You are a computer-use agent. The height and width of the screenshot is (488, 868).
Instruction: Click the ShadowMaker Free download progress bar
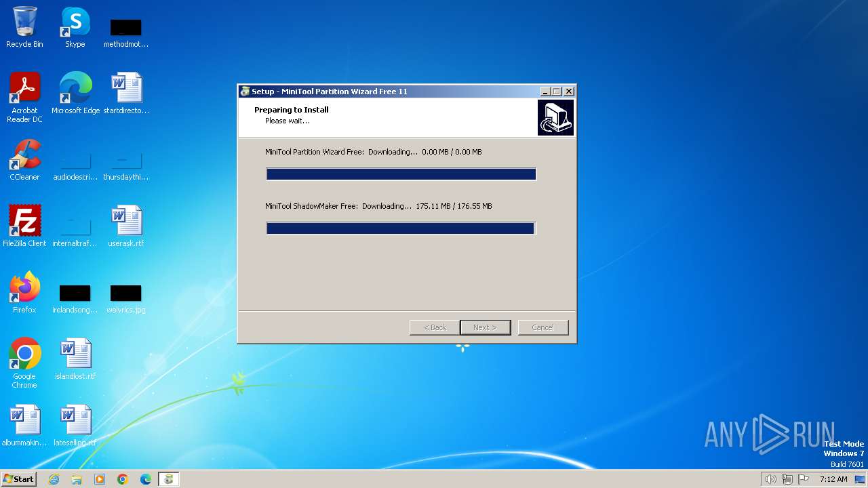401,228
